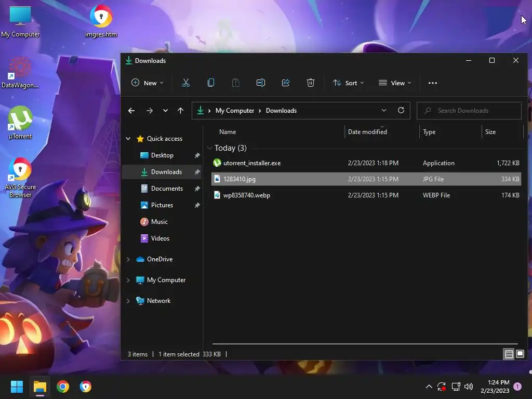The height and width of the screenshot is (399, 532).
Task: Open the See more ellipsis menu
Action: click(433, 83)
